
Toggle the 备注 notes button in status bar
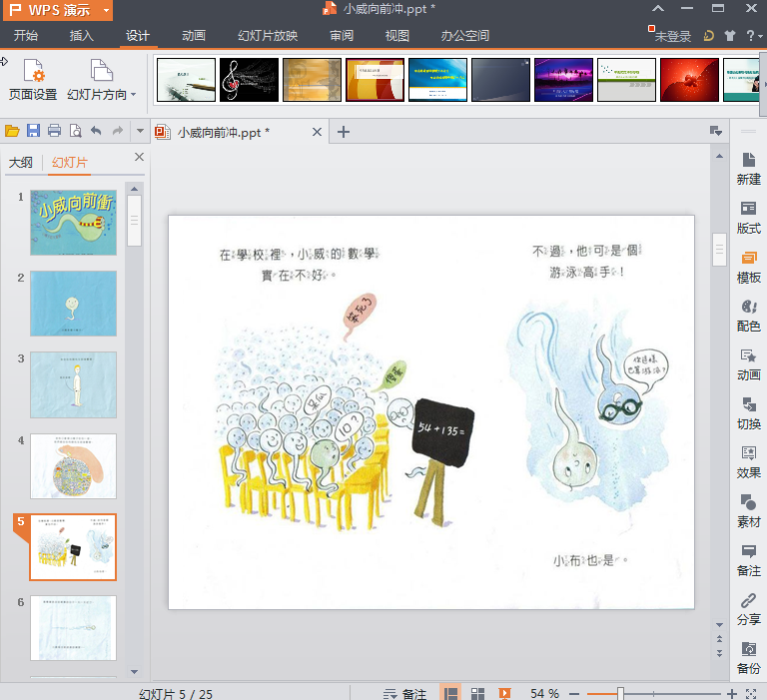tap(404, 693)
